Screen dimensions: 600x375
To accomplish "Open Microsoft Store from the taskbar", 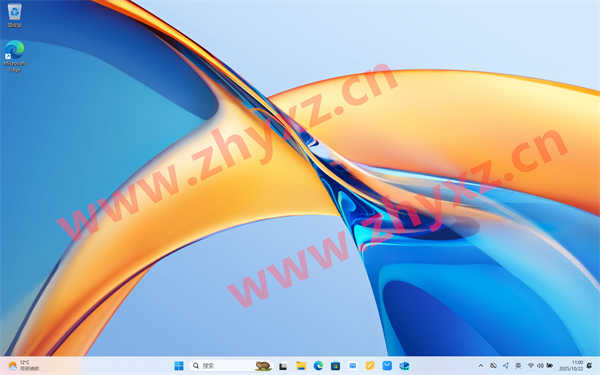I will point(336,366).
